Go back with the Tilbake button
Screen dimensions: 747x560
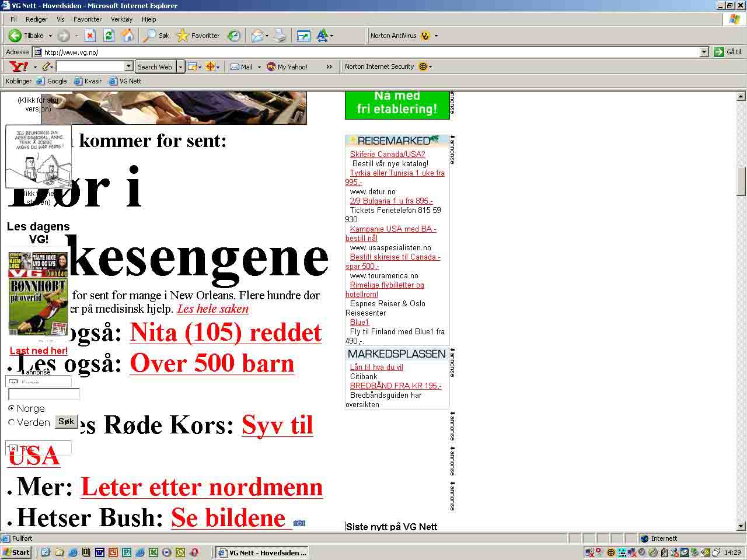(26, 36)
